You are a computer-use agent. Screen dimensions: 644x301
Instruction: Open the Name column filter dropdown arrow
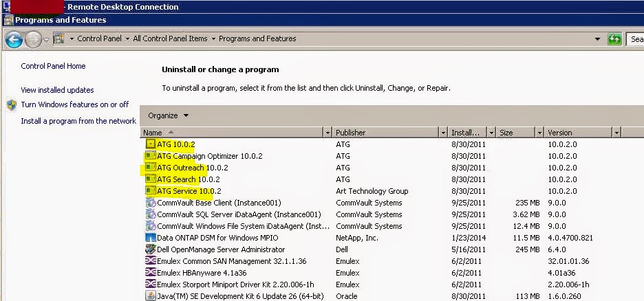328,133
